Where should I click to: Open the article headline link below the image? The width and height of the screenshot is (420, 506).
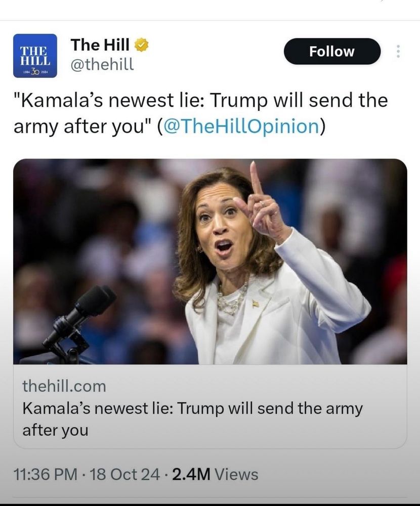192,418
